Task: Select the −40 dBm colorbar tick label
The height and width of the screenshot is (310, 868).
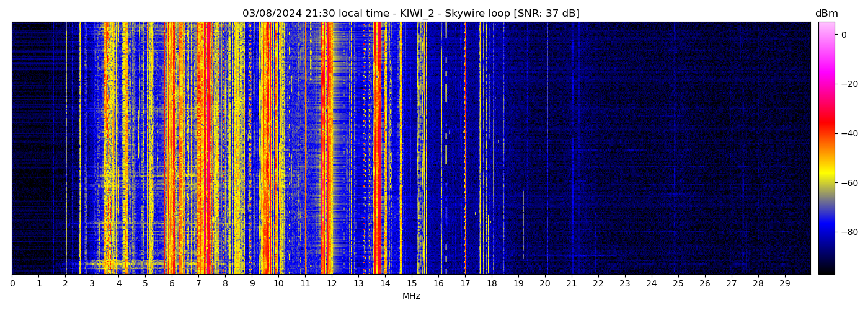Action: click(848, 133)
